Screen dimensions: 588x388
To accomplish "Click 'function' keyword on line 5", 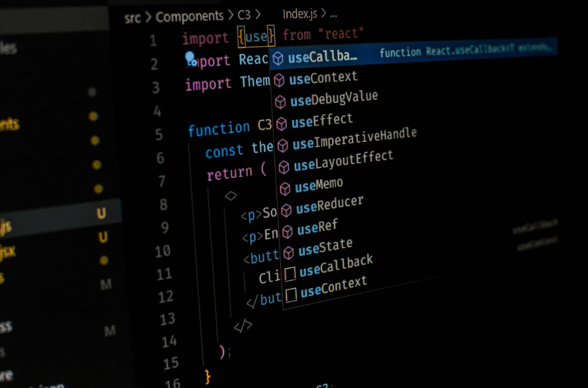I will click(x=219, y=129).
